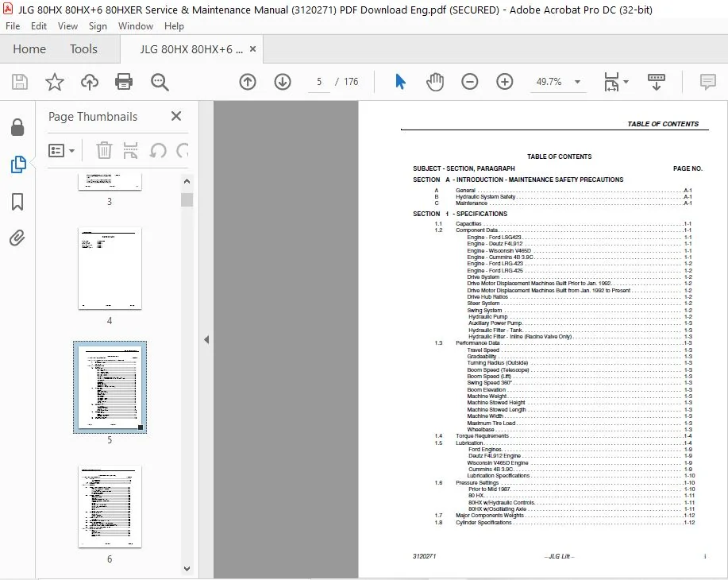
Task: Click the 49.7% zoom value field
Action: click(x=549, y=82)
